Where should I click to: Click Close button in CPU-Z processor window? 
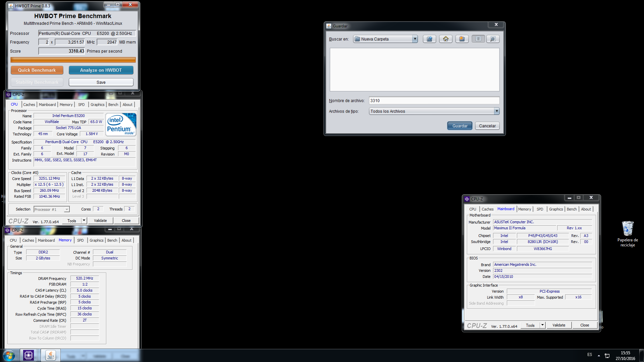pos(126,221)
